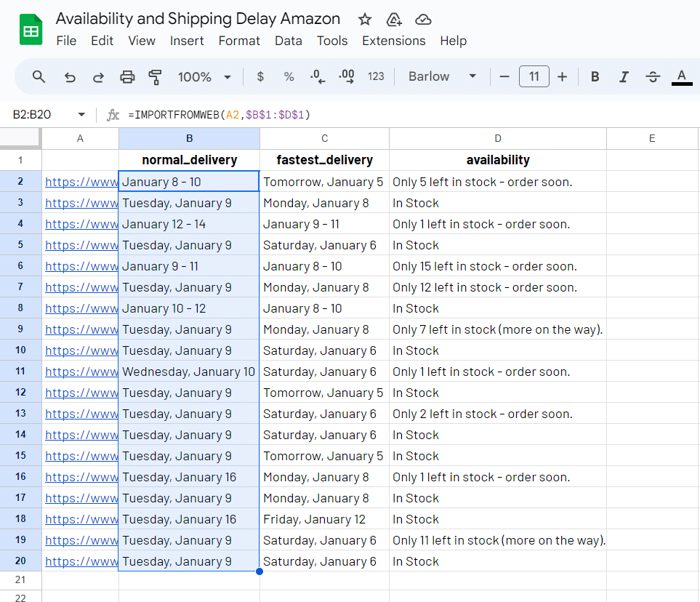Screen dimensions: 700x602
Task: Increase font size with plus button
Action: coord(562,76)
